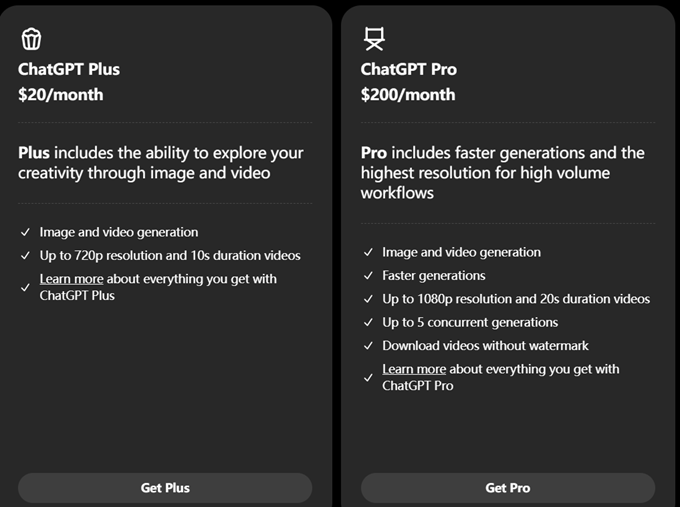Viewport: 680px width, 507px height.
Task: Click checkmark beside 'Download videos without watermark'
Action: click(x=368, y=346)
